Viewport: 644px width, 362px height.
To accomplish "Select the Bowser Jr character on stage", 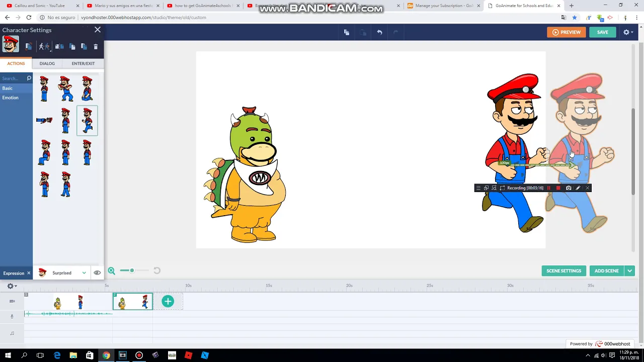I will click(x=246, y=174).
